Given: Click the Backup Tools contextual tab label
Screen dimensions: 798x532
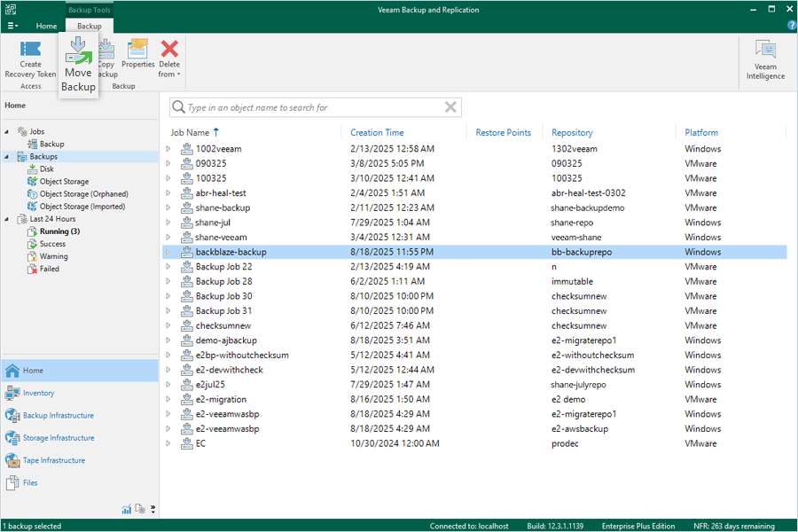Looking at the screenshot, I should (90, 10).
